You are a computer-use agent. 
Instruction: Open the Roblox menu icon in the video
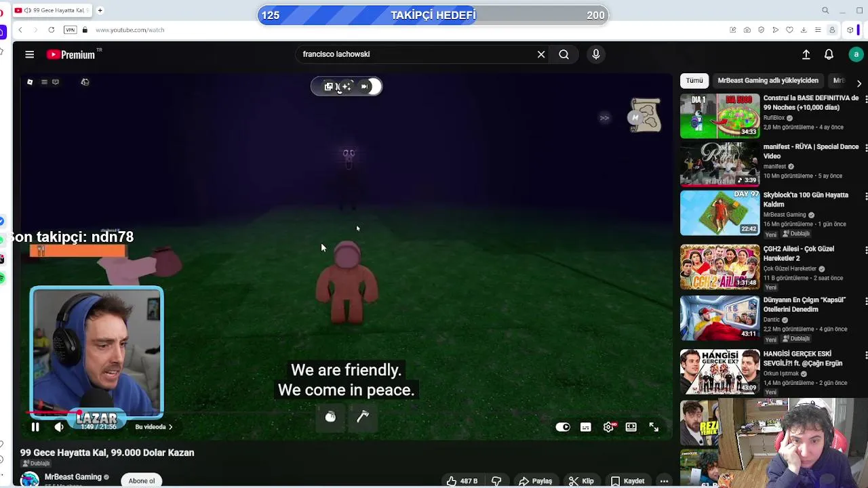[30, 82]
